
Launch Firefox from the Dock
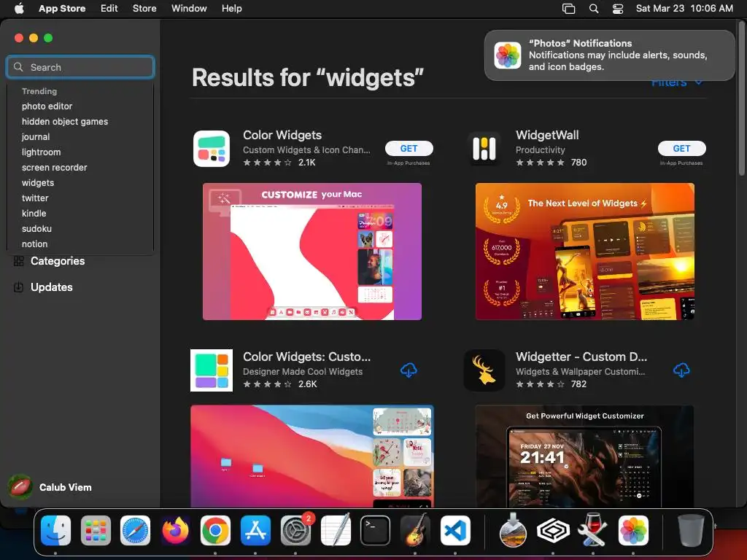click(x=175, y=531)
